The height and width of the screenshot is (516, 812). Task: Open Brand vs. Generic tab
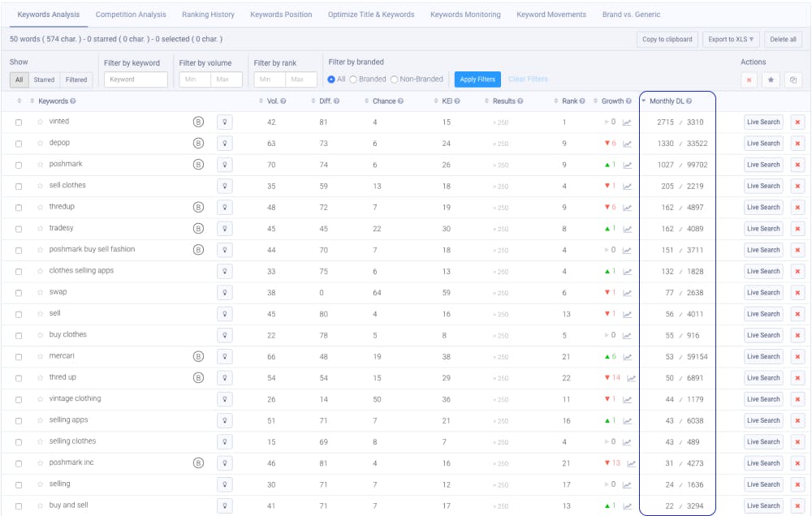point(631,15)
